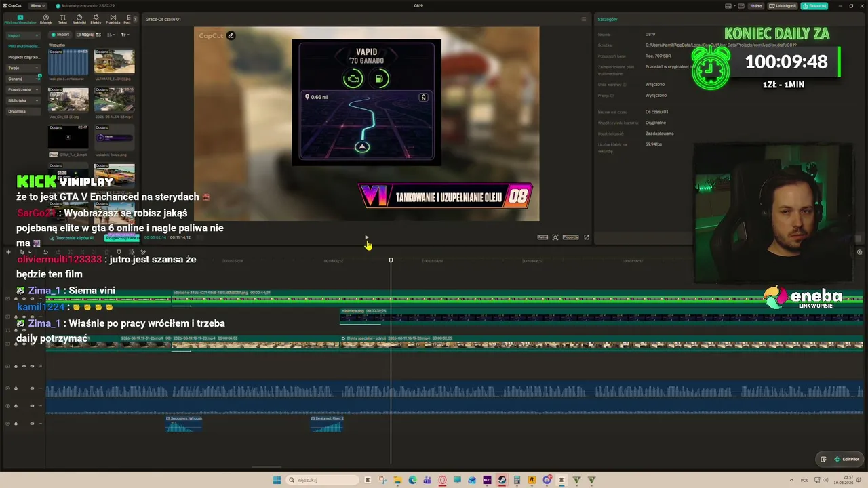This screenshot has height=488, width=868.
Task: Switch to the Pliki multimedialne tab
Action: tap(20, 19)
